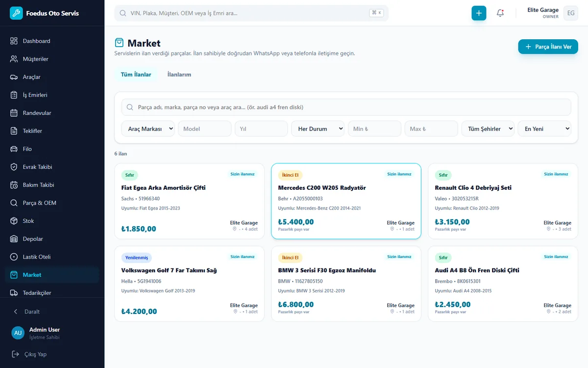588x368 pixels.
Task: Click the Stok box icon
Action: [14, 221]
